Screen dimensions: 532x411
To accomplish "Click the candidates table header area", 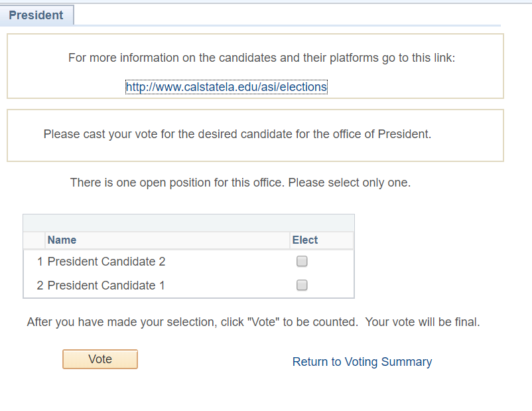I will click(188, 222).
